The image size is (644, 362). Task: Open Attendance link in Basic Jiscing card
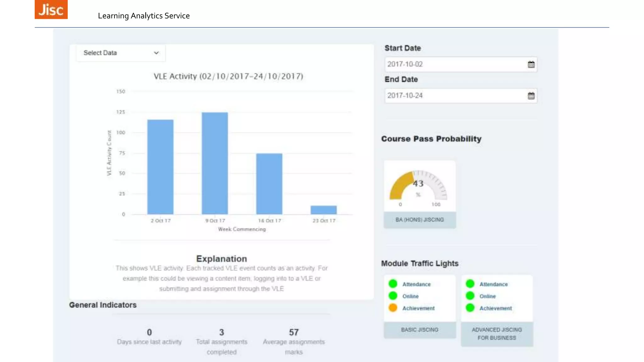click(416, 284)
